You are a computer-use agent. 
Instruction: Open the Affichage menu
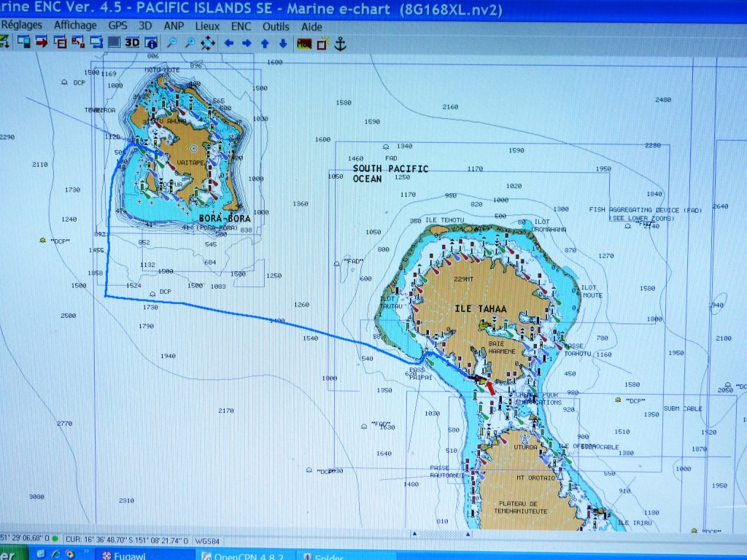[x=75, y=26]
